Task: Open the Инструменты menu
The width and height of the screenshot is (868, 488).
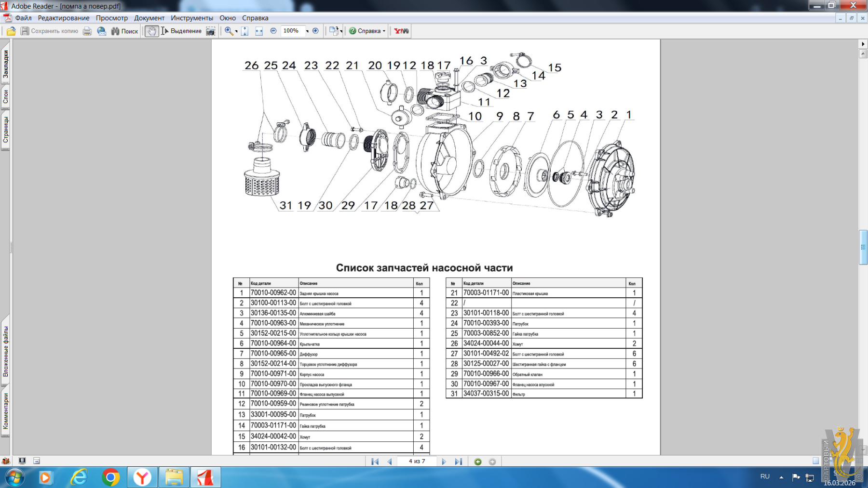Action: click(192, 18)
